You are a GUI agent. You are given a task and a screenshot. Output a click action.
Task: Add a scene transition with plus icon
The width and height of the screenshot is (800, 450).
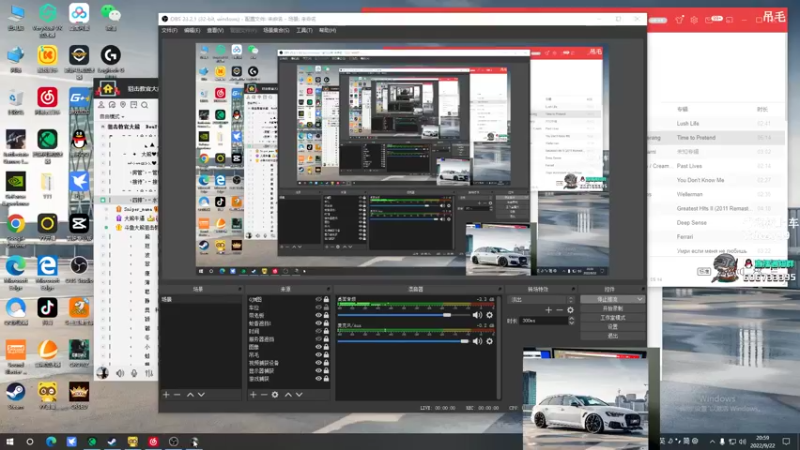point(548,310)
